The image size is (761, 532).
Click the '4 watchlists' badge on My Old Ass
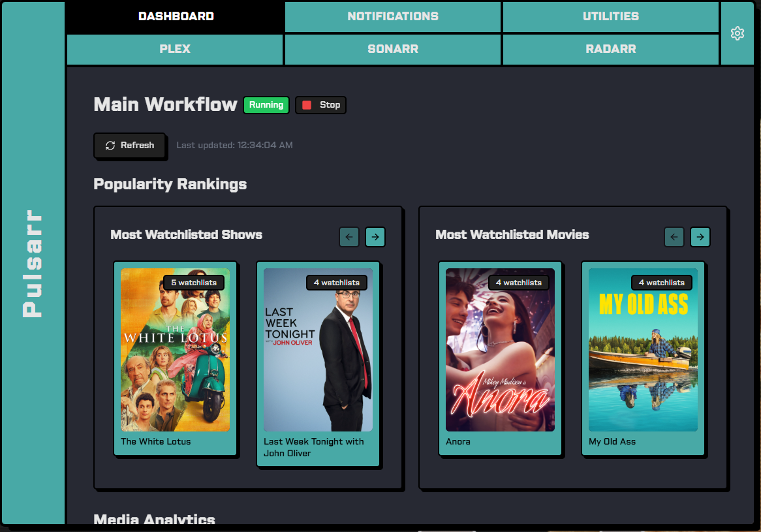pyautogui.click(x=662, y=283)
